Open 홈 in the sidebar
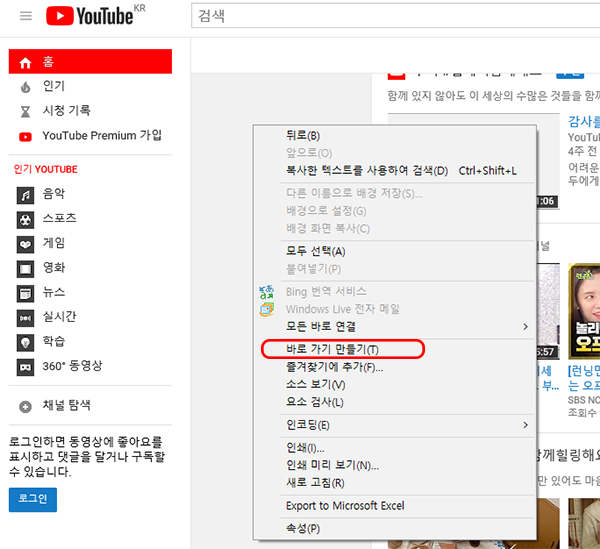Screen dimensions: 600x549 click(90, 61)
